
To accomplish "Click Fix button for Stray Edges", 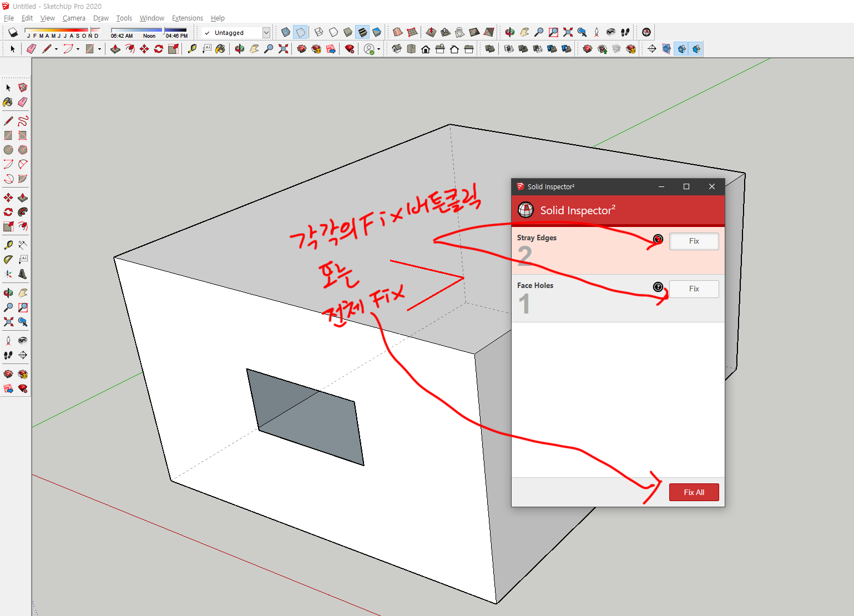I will pos(694,241).
